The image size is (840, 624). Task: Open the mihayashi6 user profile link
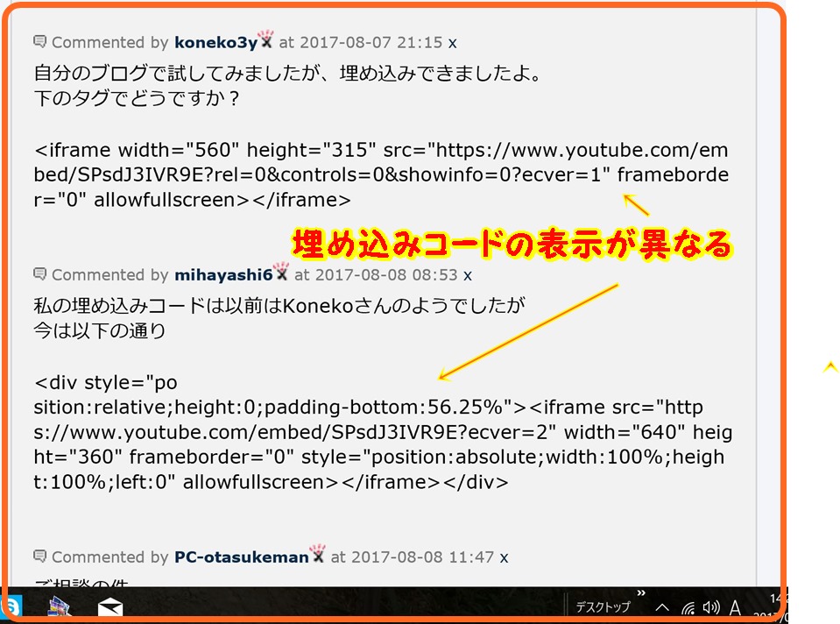tap(223, 275)
